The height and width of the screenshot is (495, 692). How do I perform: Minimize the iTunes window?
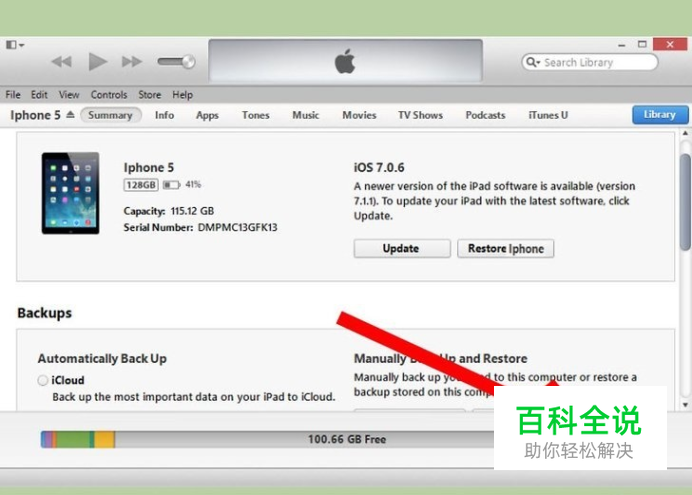tap(622, 45)
